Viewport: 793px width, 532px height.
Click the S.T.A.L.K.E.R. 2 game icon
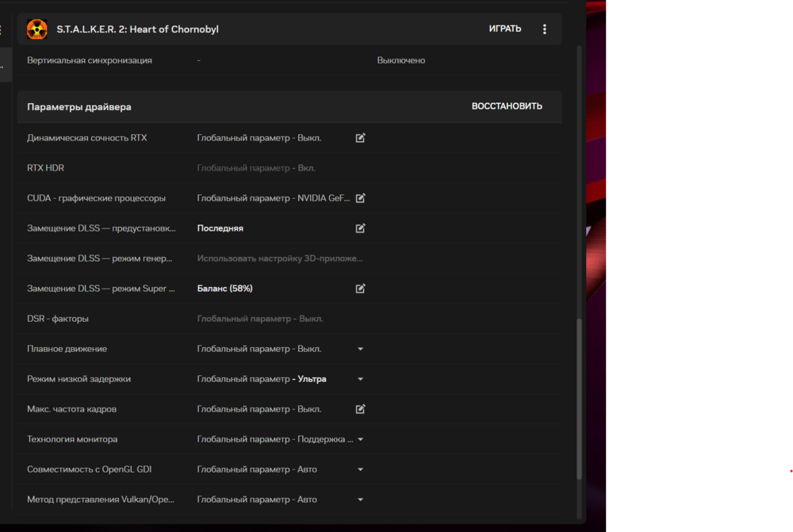click(x=36, y=29)
